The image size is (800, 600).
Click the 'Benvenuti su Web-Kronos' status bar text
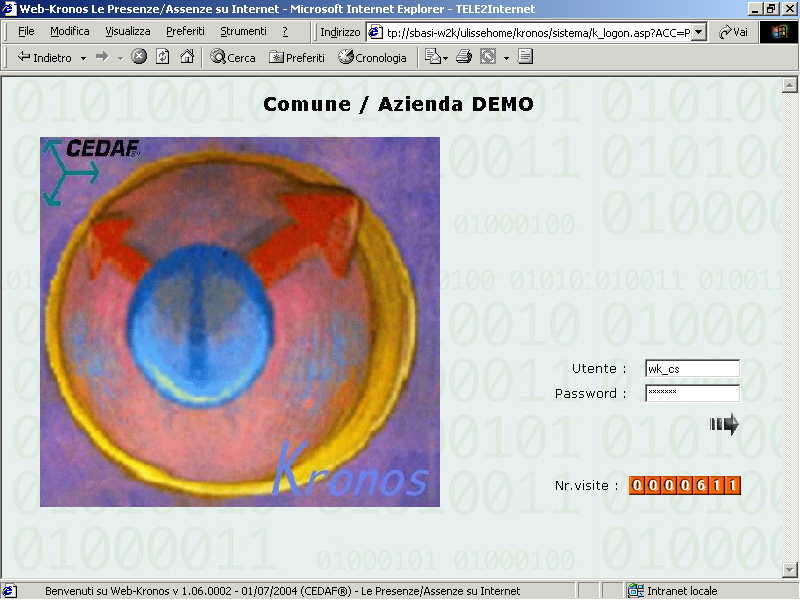click(x=282, y=591)
